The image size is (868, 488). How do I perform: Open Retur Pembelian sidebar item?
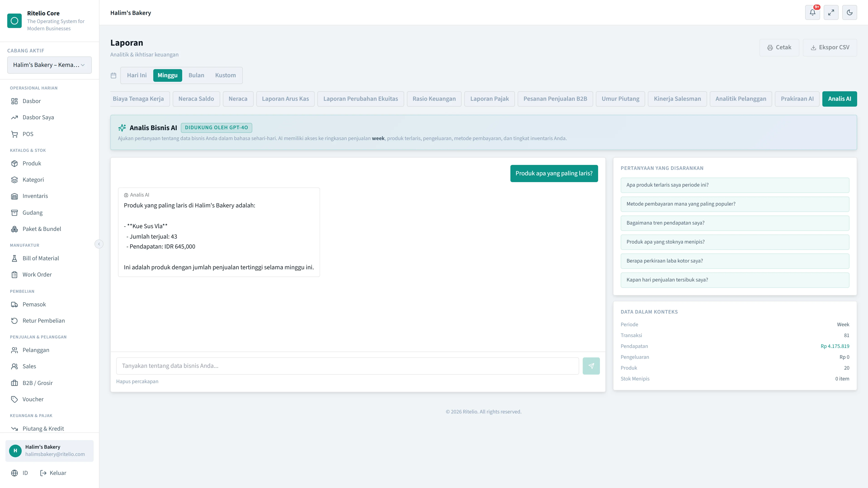tap(50, 321)
